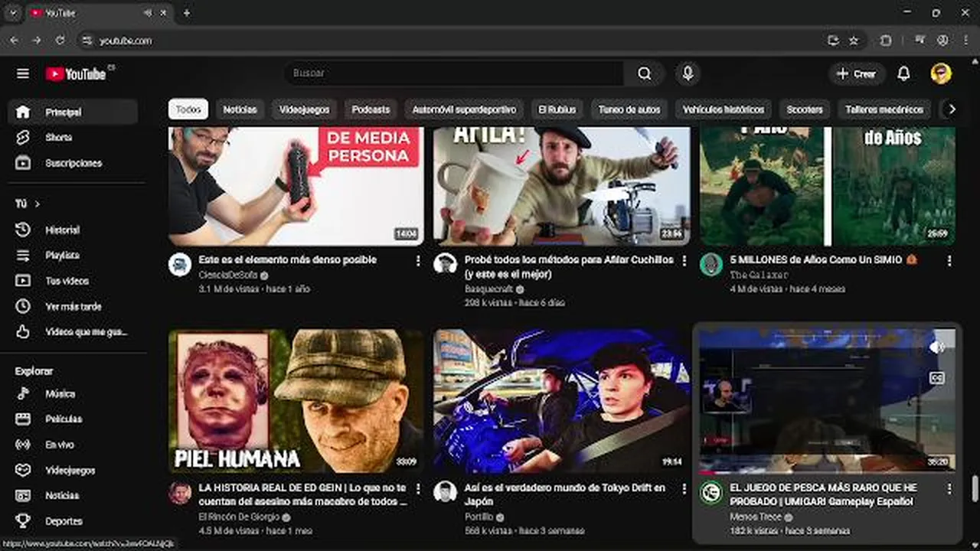Open Noticias in sidebar Explorar section
Screen dimensions: 980x551
(73, 495)
